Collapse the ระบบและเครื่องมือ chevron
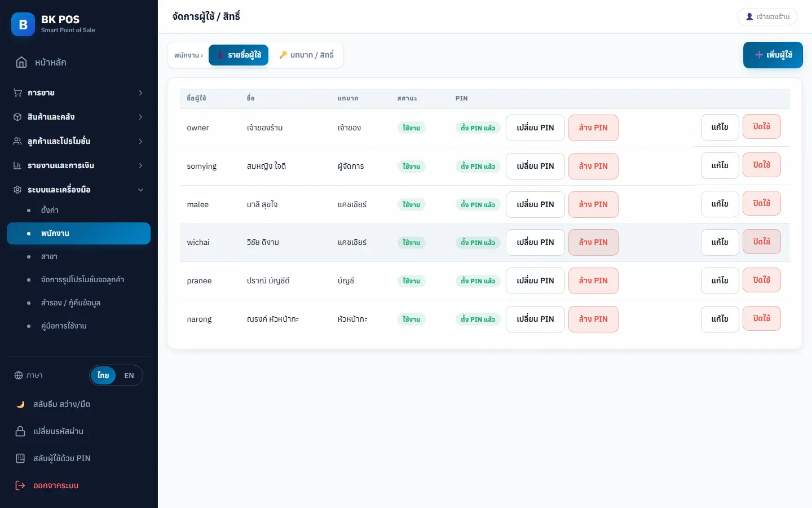 (140, 190)
